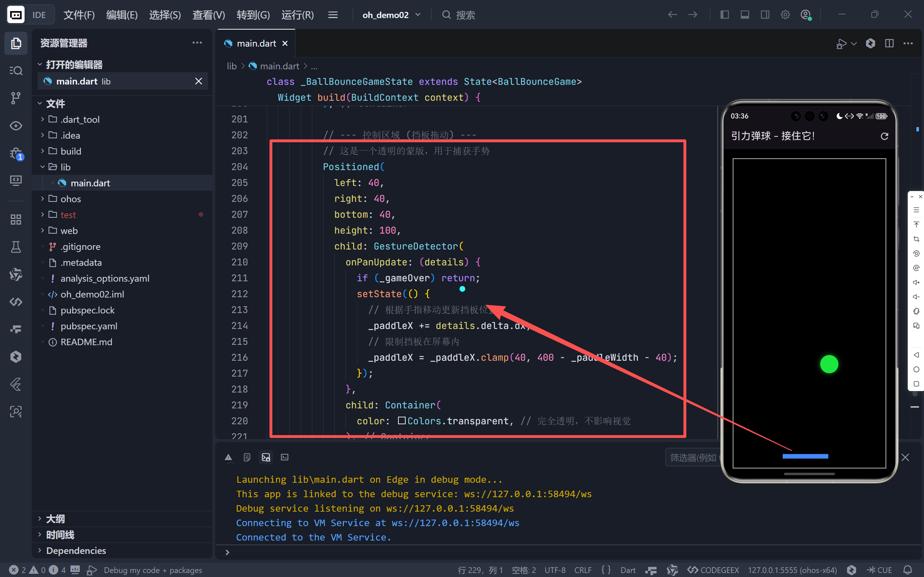The width and height of the screenshot is (924, 577).
Task: Open the oh_demo02 project dropdown
Action: click(x=391, y=15)
